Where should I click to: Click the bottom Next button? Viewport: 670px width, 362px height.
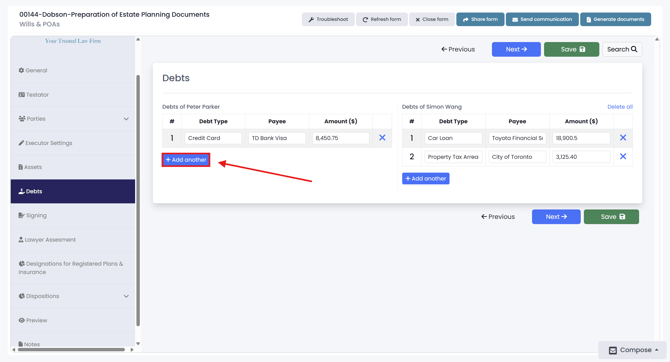pos(556,217)
